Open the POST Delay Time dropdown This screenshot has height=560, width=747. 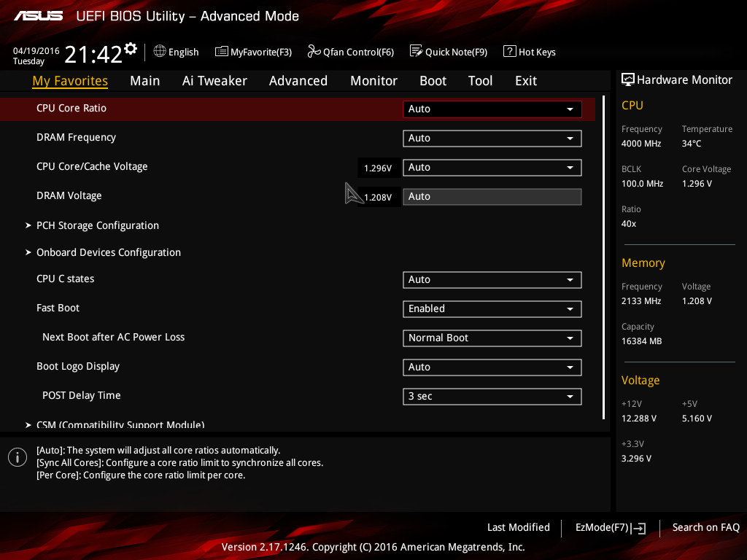point(492,396)
